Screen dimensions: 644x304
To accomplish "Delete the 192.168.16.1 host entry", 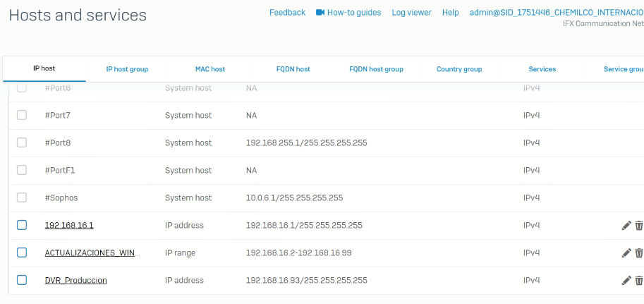I will pyautogui.click(x=639, y=226).
